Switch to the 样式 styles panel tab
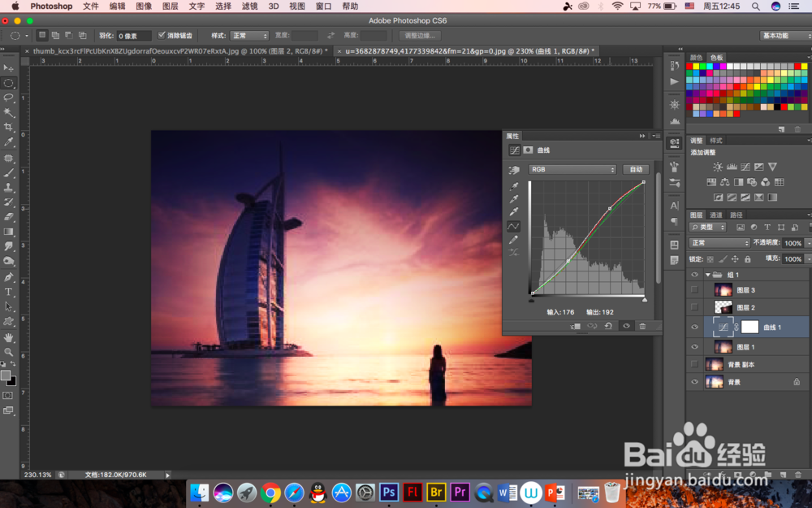The image size is (812, 508). pyautogui.click(x=716, y=141)
